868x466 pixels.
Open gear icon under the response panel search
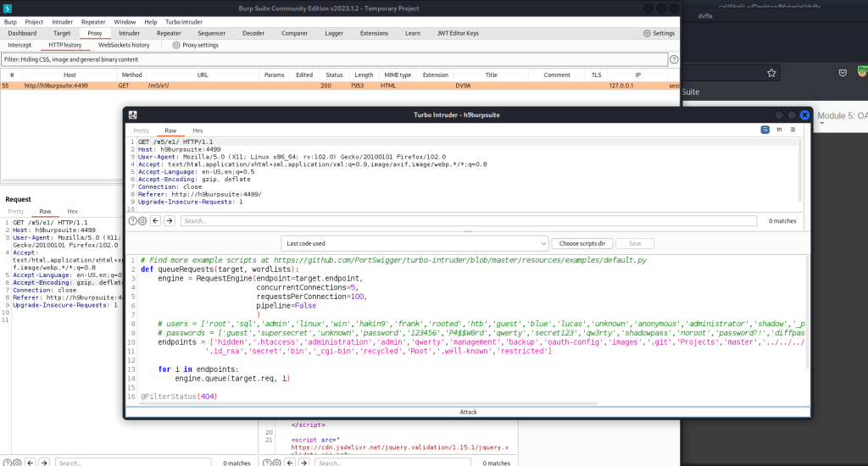(277, 463)
